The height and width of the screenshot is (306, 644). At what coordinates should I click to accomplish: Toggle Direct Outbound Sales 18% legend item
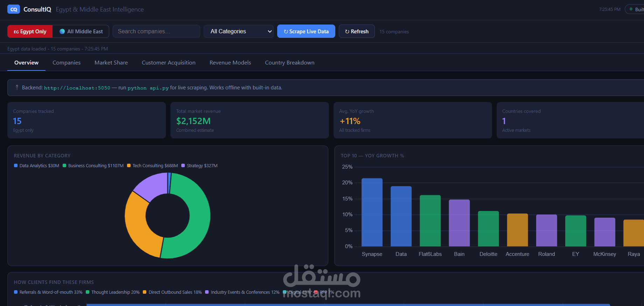click(173, 292)
